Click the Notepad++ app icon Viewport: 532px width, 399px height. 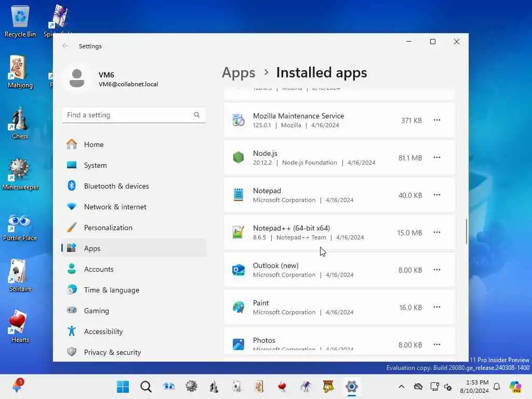tap(238, 232)
